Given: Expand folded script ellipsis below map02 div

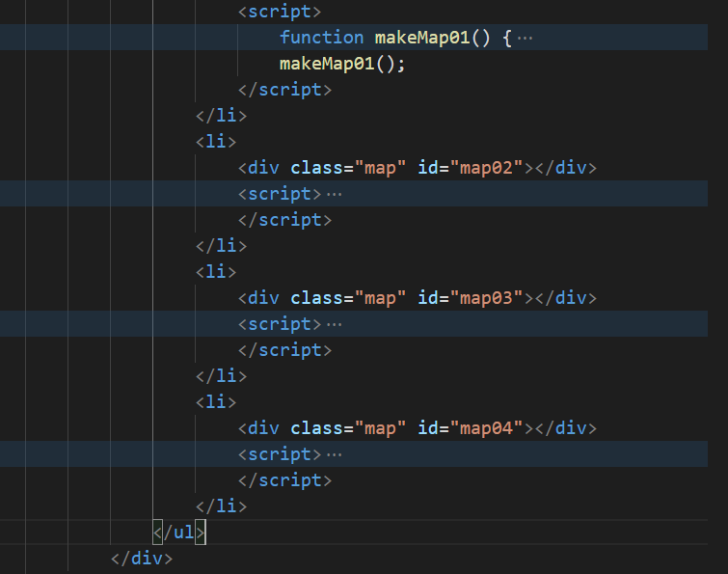Looking at the screenshot, I should tap(335, 194).
